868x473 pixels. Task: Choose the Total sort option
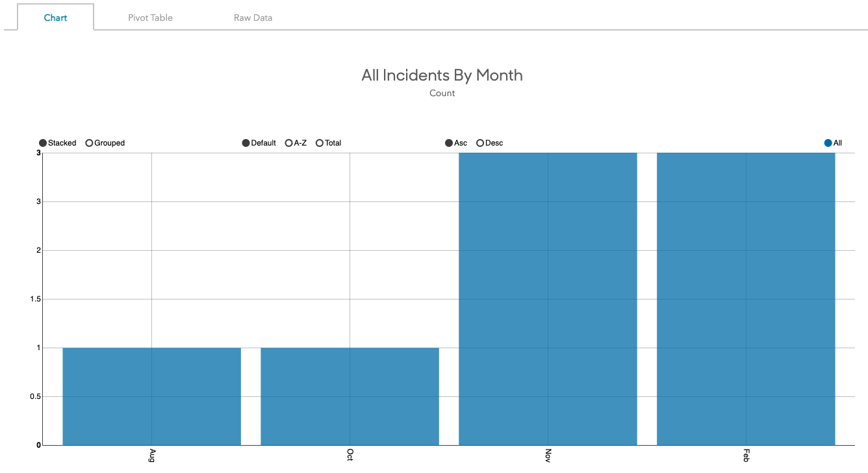[x=329, y=143]
